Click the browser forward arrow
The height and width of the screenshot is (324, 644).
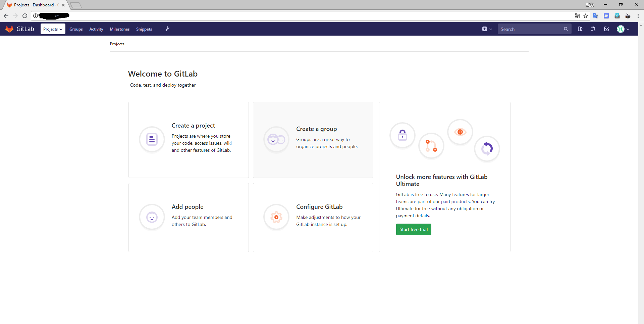pyautogui.click(x=15, y=16)
